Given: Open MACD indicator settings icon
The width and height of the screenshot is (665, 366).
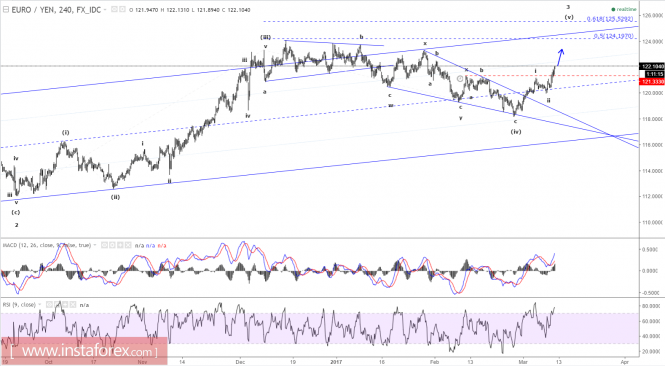Looking at the screenshot, I should (112, 245).
